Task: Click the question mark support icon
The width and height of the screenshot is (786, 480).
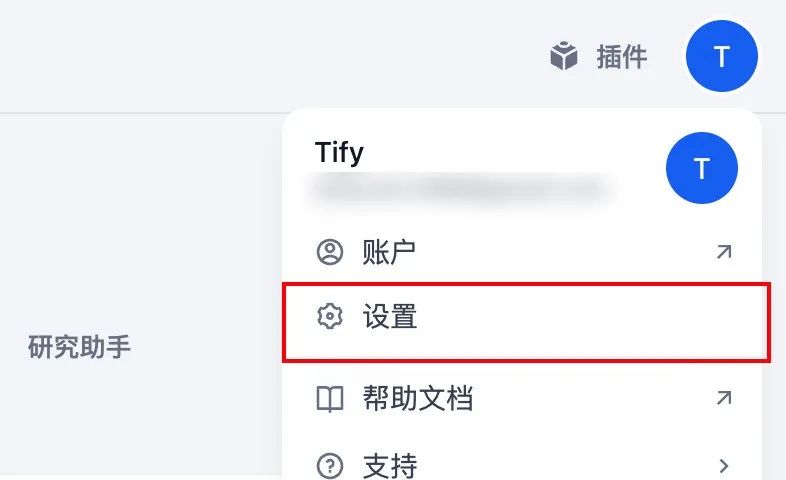Action: [330, 466]
